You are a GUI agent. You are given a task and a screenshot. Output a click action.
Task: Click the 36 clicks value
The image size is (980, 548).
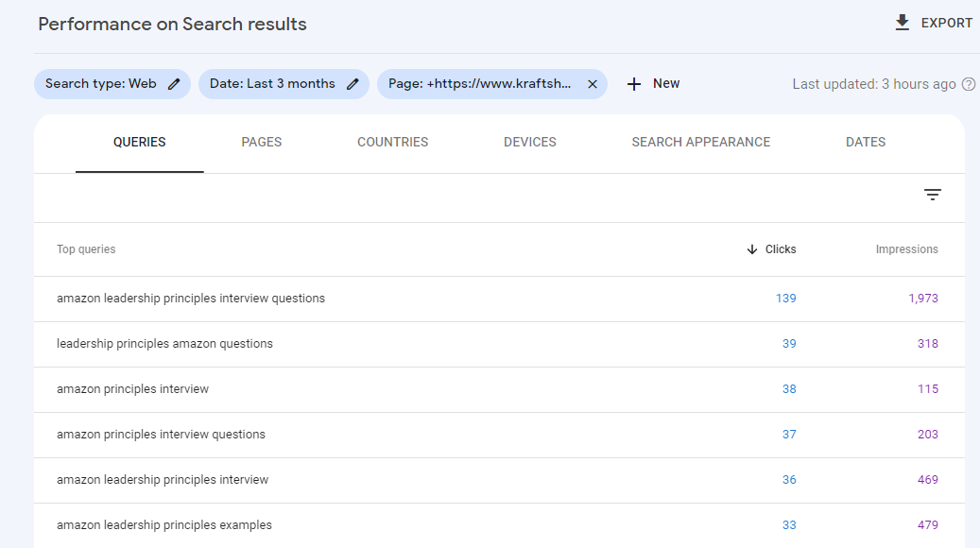click(x=789, y=480)
